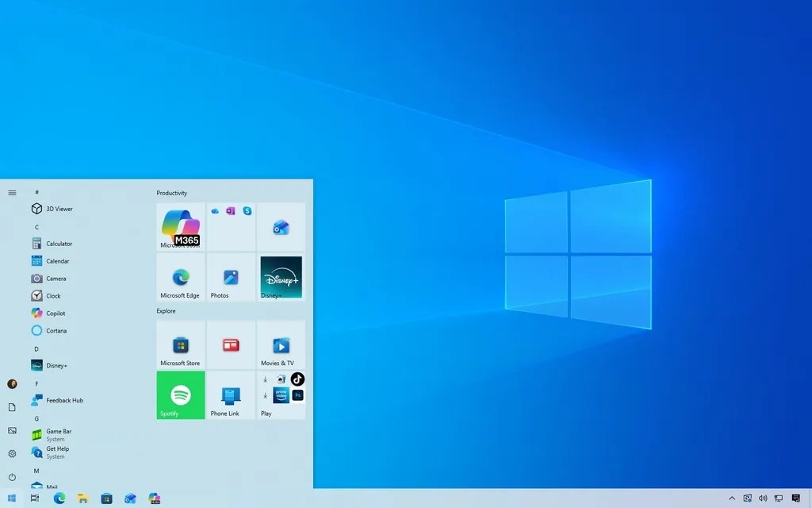Click the F letter header
This screenshot has height=508, width=812.
point(36,383)
